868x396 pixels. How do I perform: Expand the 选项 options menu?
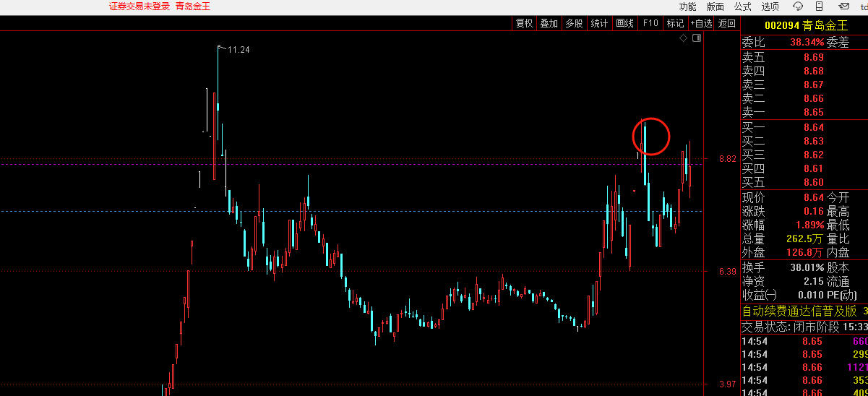click(x=770, y=7)
